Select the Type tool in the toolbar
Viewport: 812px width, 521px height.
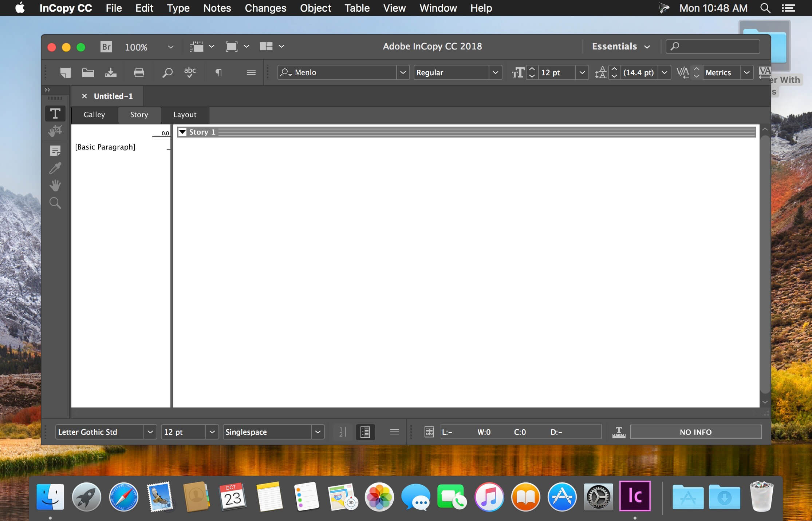[x=55, y=113]
